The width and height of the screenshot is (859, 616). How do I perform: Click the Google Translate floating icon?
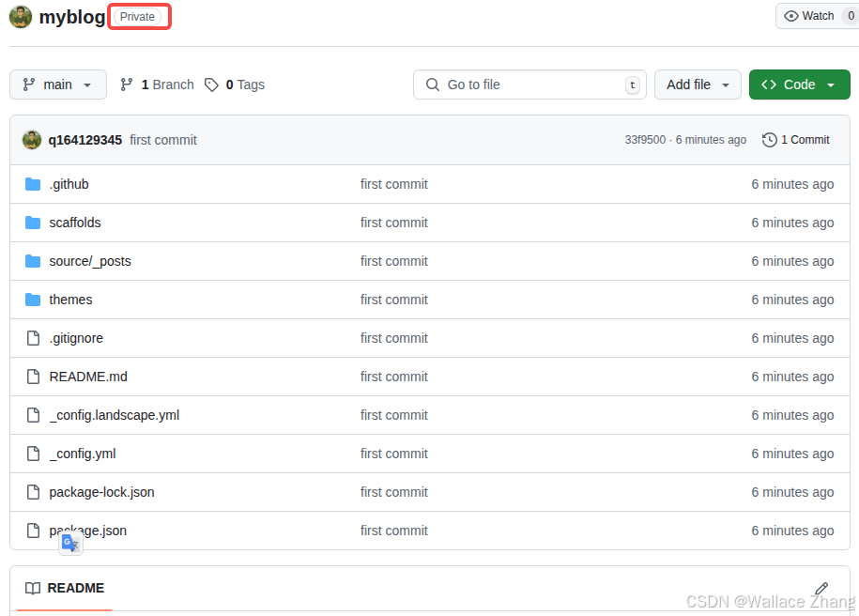coord(70,543)
